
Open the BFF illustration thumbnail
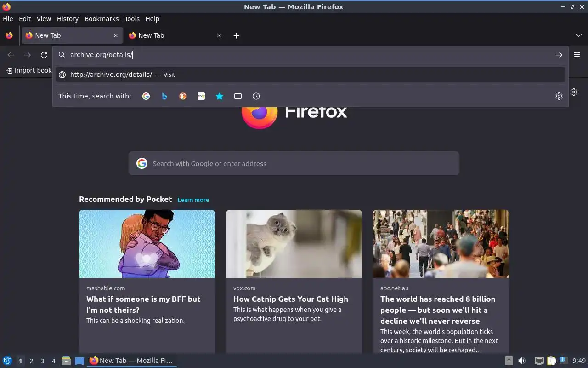(147, 244)
